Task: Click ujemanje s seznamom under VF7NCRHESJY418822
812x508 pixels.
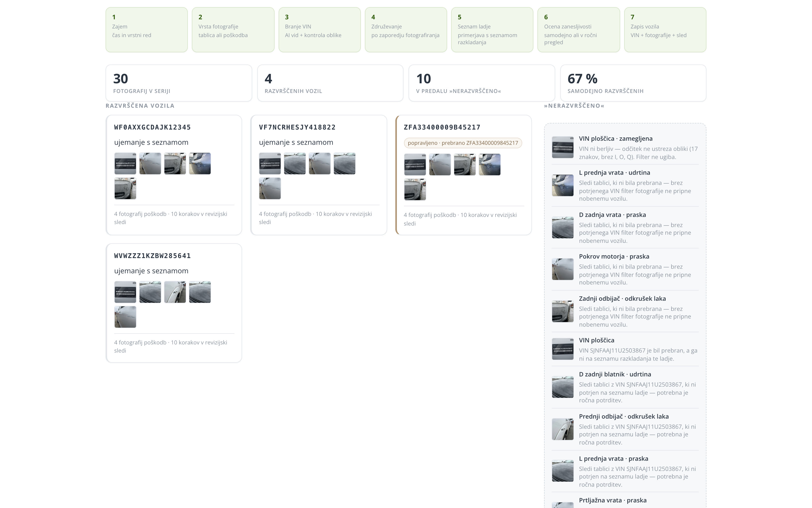Action: pyautogui.click(x=296, y=142)
